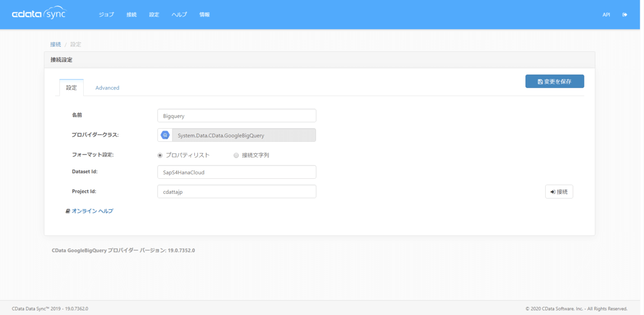Screen dimensions: 644x315
Task: Select the 接続文字列 radio button
Action: (x=236, y=155)
